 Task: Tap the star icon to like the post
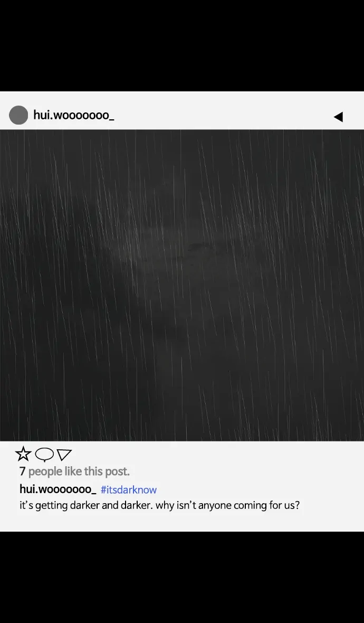[x=23, y=454]
